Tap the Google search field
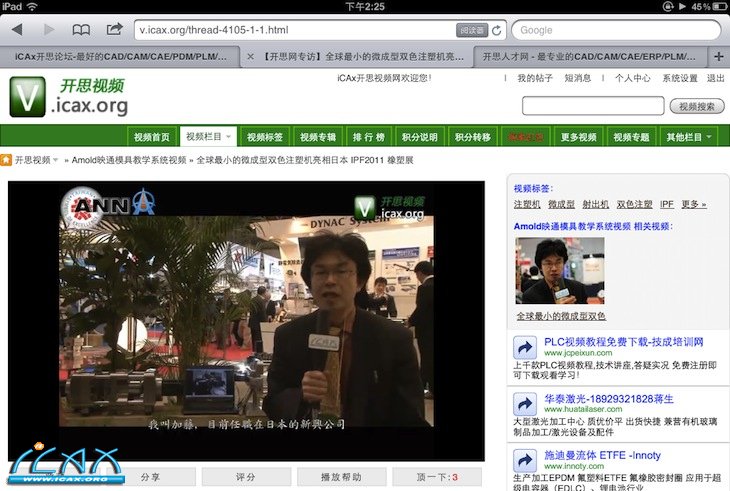Viewport: 730px width, 491px height. click(x=616, y=30)
